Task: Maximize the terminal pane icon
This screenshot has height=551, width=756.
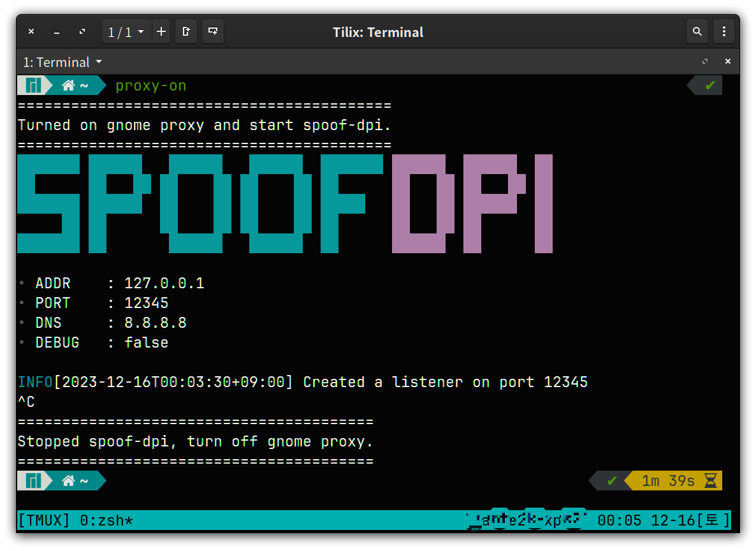Action: (x=705, y=61)
